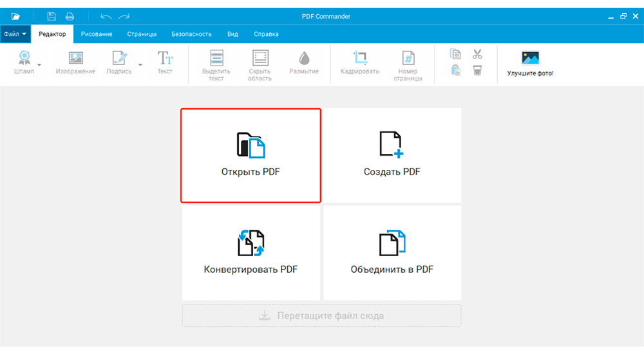Activate the Выделить текст highlight tool
Image resolution: width=644 pixels, height=354 pixels.
[x=216, y=66]
